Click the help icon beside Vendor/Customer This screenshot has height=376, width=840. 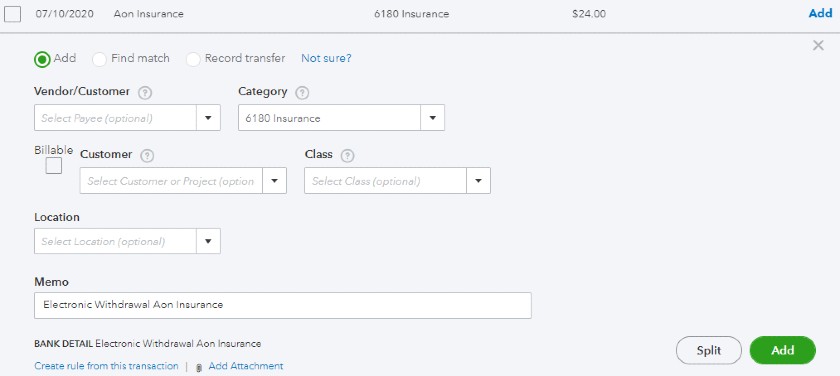click(x=145, y=93)
